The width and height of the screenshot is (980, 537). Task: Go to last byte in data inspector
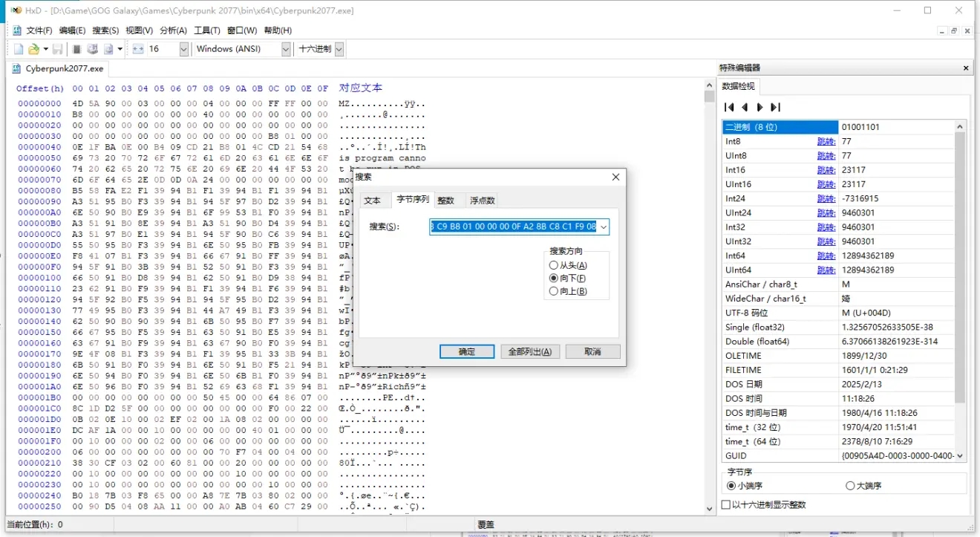click(775, 107)
